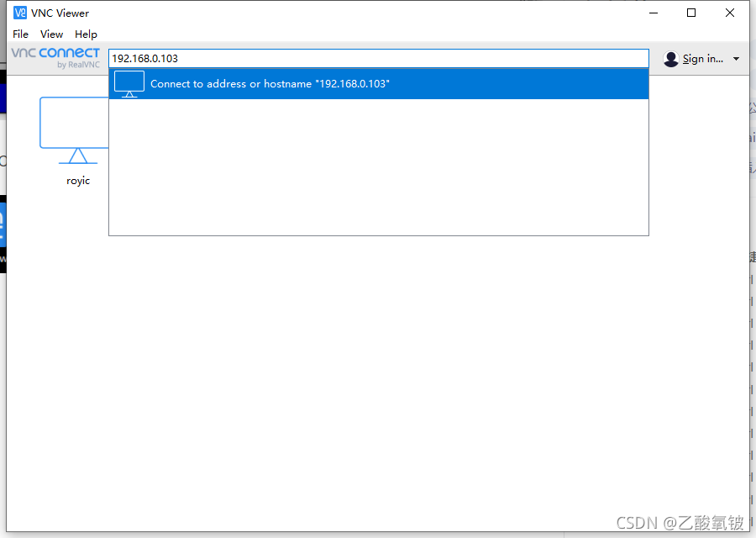Screen dimensions: 756x538
Task: Click the VNC Viewer title bar app icon
Action: [20, 13]
